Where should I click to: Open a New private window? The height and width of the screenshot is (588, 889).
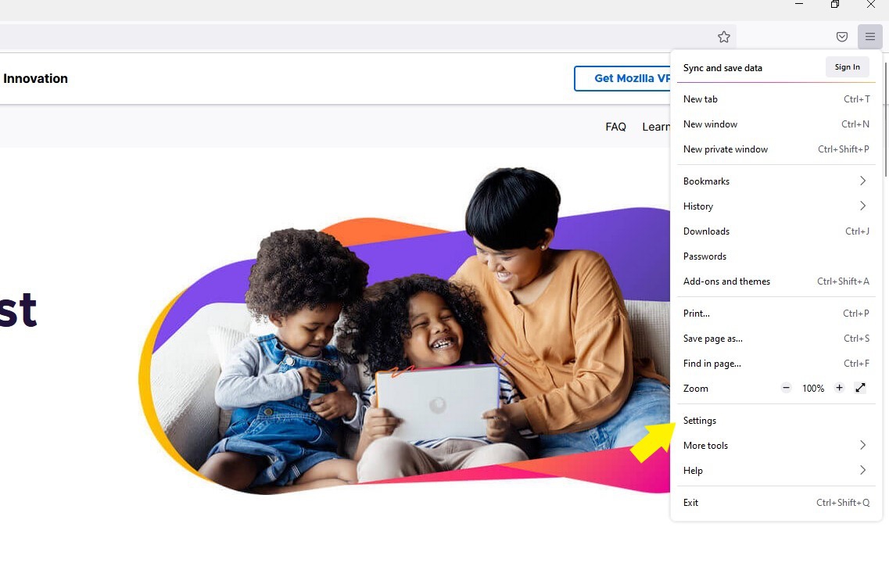pos(776,149)
